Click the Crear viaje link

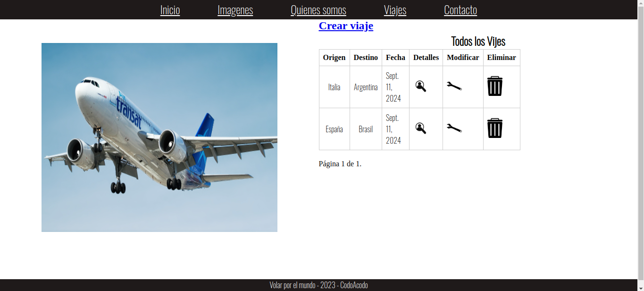click(x=346, y=26)
